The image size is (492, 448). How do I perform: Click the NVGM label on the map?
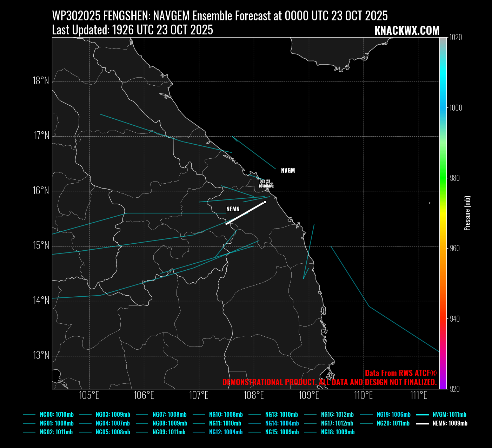[x=288, y=171]
